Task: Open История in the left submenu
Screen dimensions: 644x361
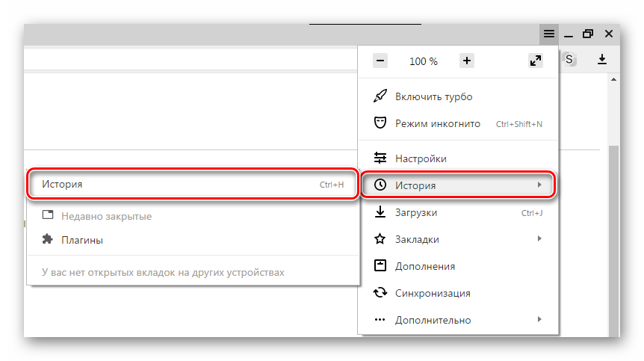Action: click(x=193, y=184)
